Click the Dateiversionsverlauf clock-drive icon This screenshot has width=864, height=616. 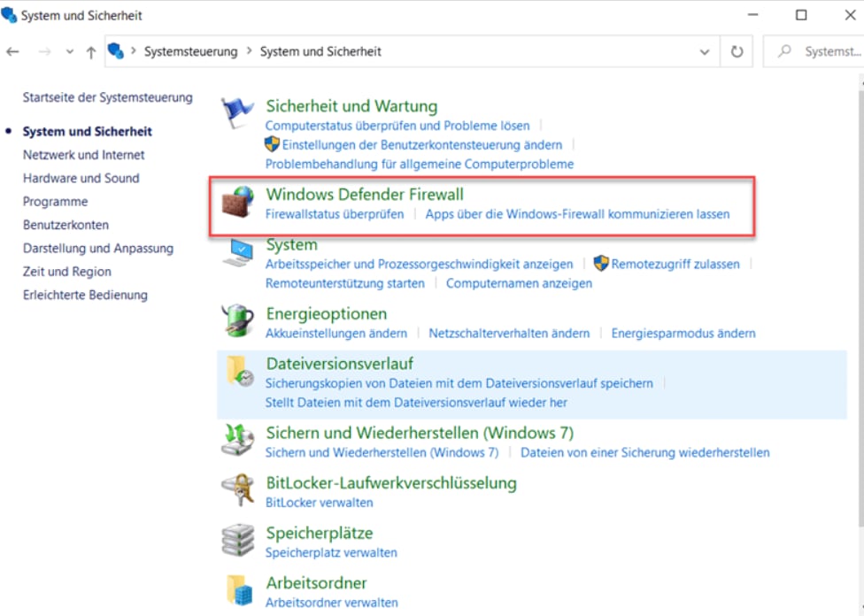pyautogui.click(x=237, y=372)
